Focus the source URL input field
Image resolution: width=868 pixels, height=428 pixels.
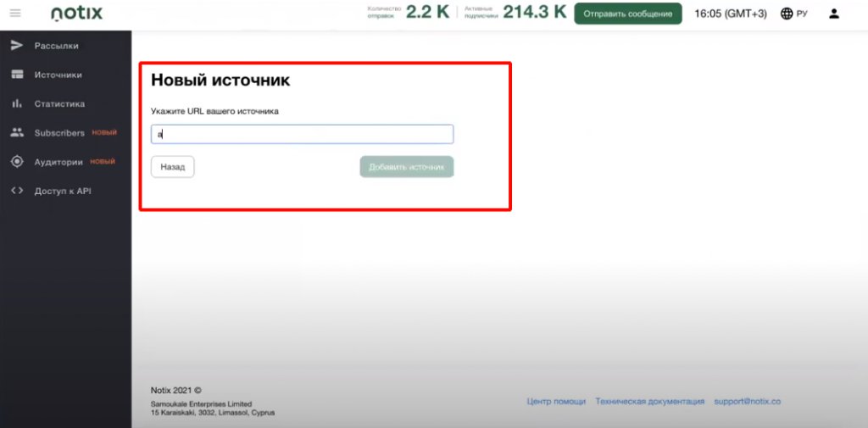click(303, 134)
